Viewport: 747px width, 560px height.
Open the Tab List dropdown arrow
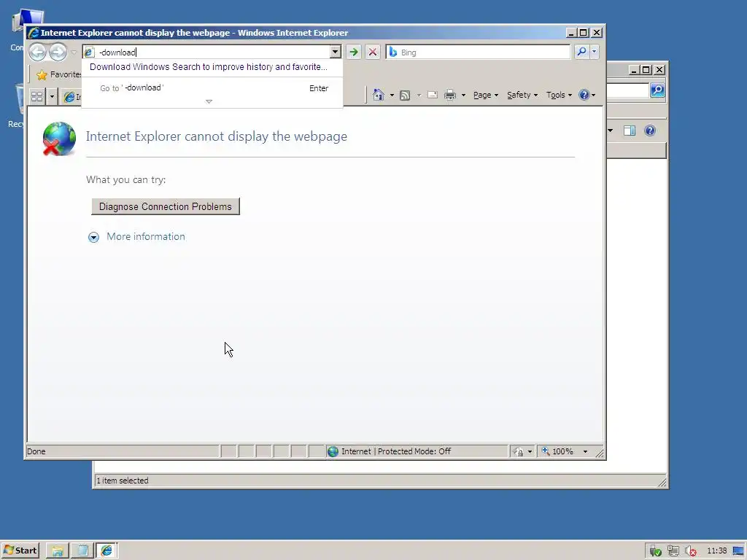coord(52,97)
